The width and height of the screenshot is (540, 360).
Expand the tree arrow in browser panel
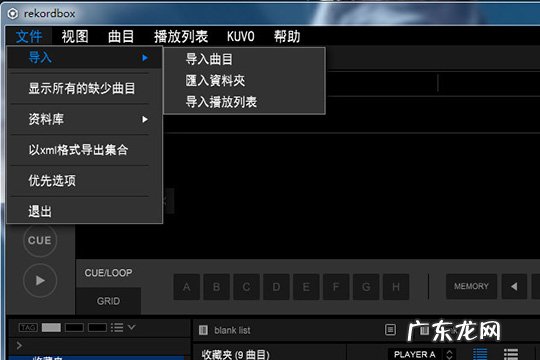(x=19, y=345)
